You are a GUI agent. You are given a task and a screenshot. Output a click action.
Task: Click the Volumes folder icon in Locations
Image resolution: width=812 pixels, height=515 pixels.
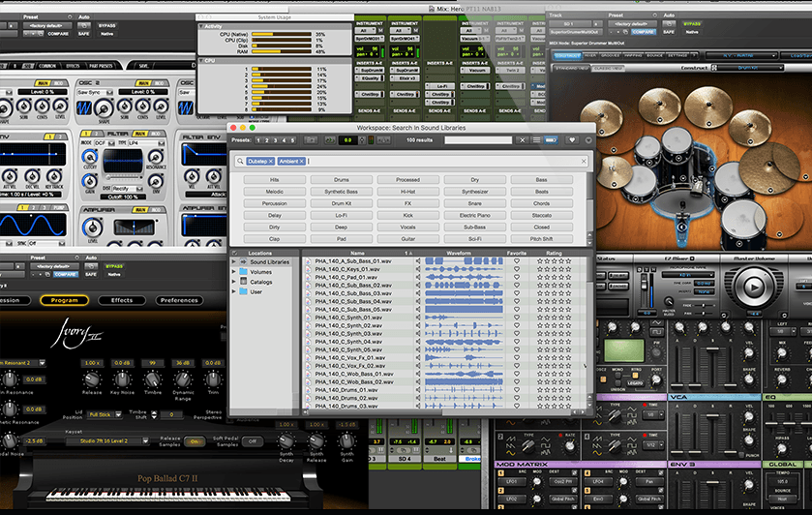point(243,271)
